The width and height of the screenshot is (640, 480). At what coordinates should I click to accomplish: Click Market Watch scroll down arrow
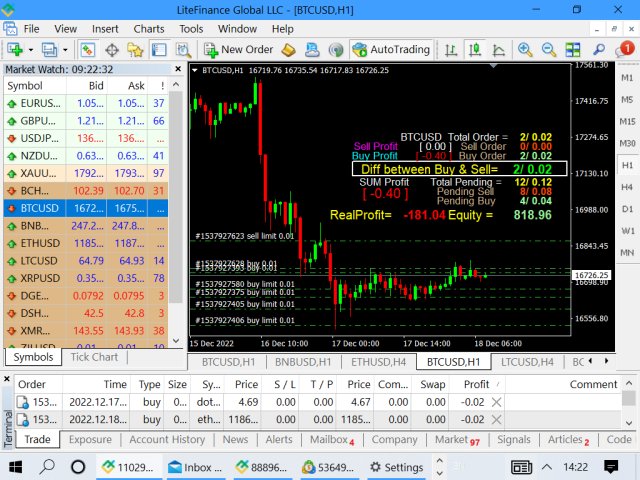click(x=176, y=340)
